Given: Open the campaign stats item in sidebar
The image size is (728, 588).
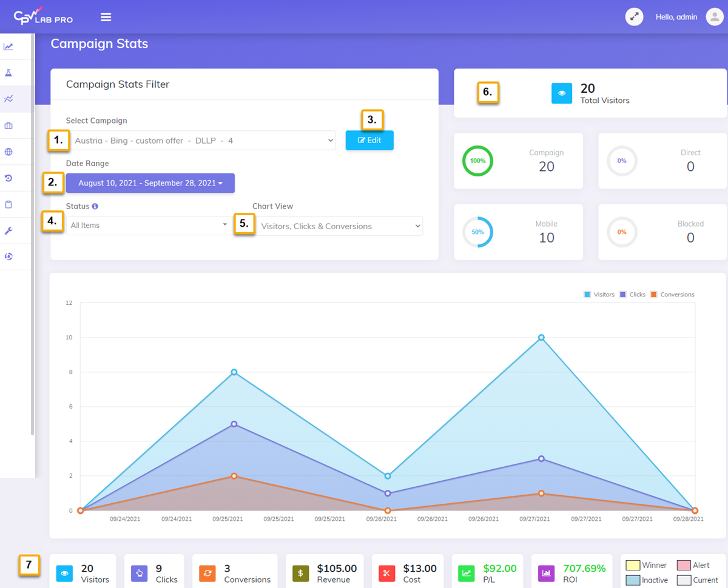Looking at the screenshot, I should coord(8,99).
